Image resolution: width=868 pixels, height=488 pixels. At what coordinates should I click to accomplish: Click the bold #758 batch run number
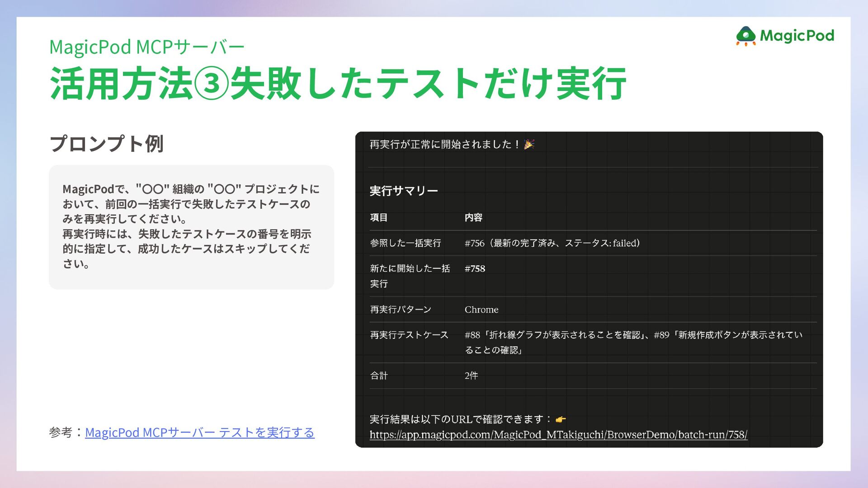tap(475, 269)
